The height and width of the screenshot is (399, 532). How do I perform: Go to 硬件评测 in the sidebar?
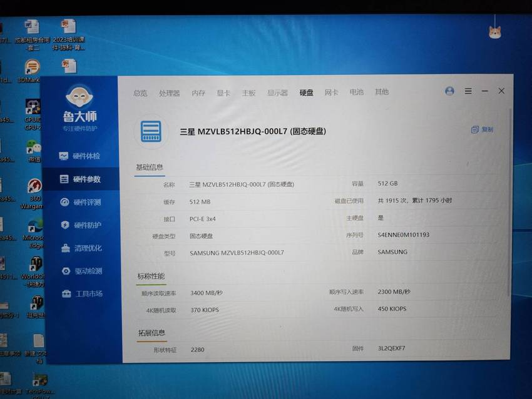pos(81,203)
